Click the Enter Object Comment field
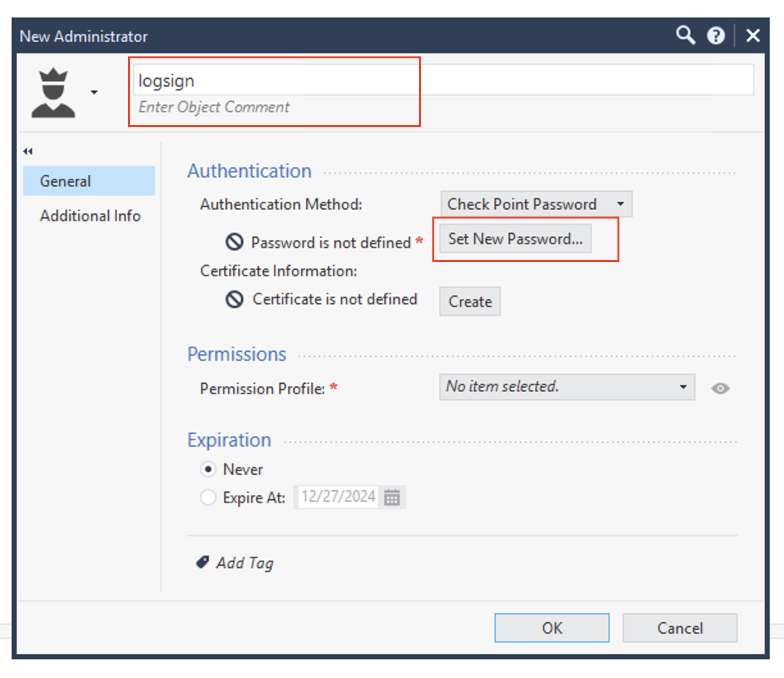 tap(214, 107)
